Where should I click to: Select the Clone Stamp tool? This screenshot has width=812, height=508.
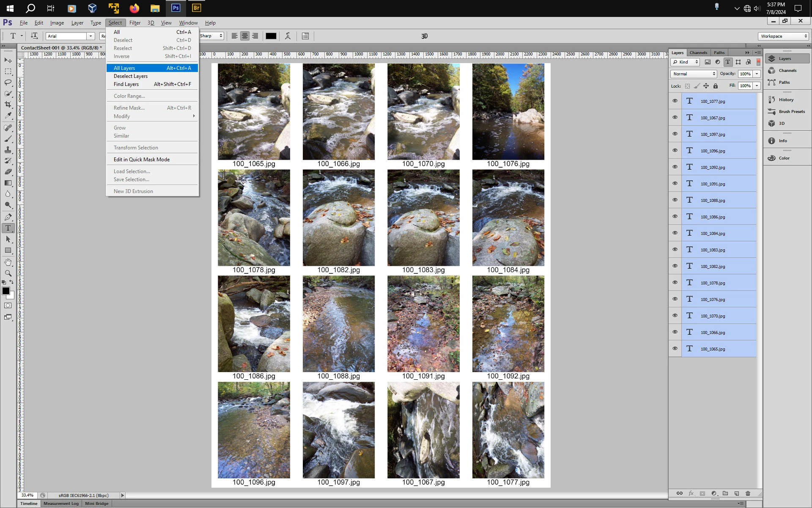[8, 150]
